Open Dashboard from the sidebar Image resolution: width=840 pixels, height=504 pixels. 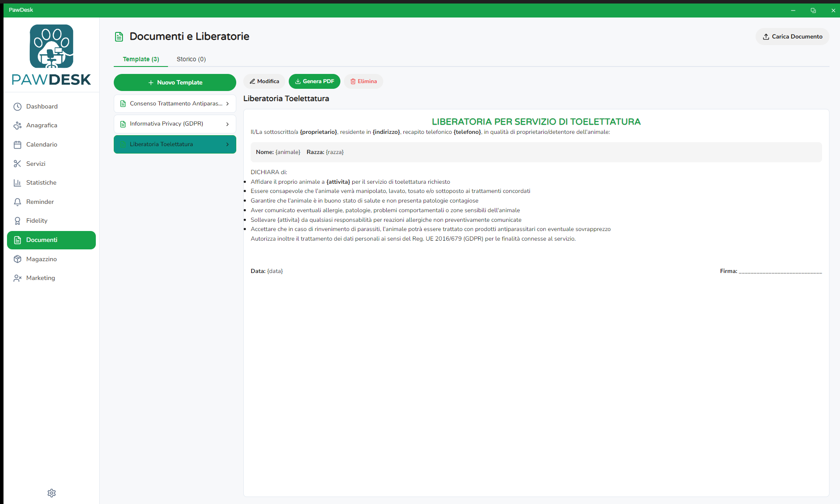(51, 107)
